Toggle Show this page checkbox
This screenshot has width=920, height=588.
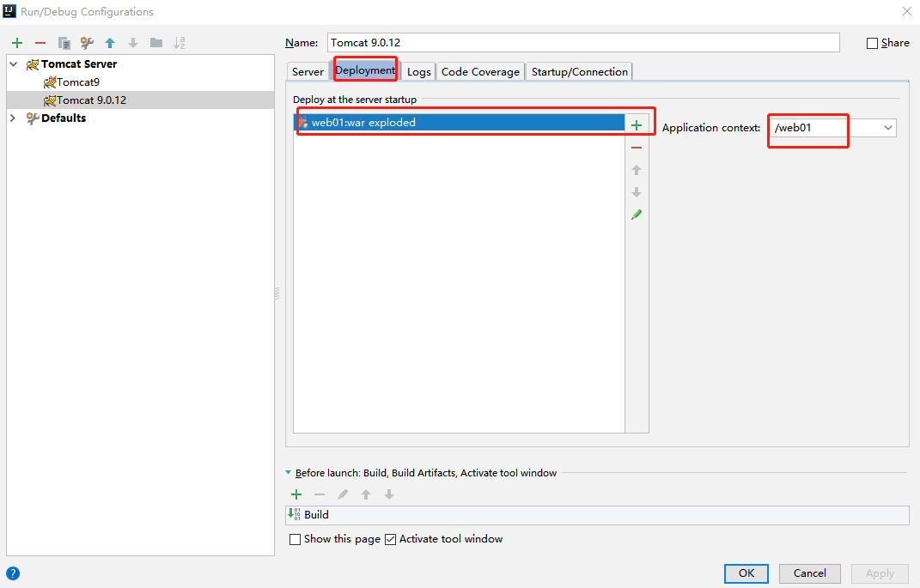pos(295,539)
